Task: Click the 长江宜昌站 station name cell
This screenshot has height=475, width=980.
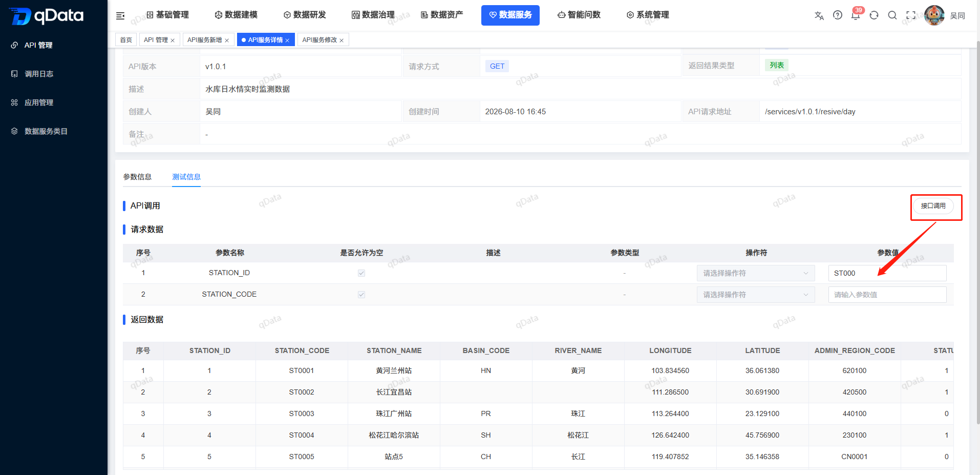Action: click(394, 392)
